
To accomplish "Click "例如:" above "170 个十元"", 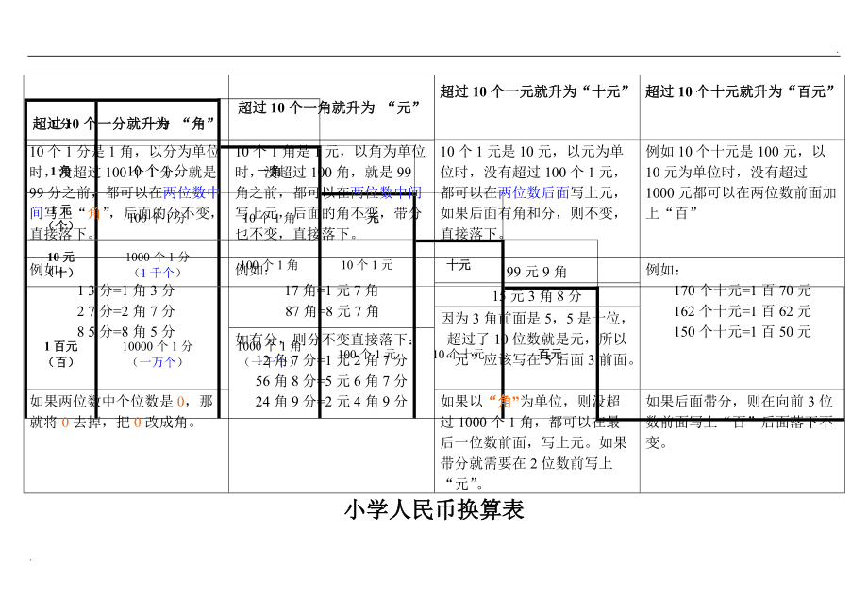I will coord(662,270).
